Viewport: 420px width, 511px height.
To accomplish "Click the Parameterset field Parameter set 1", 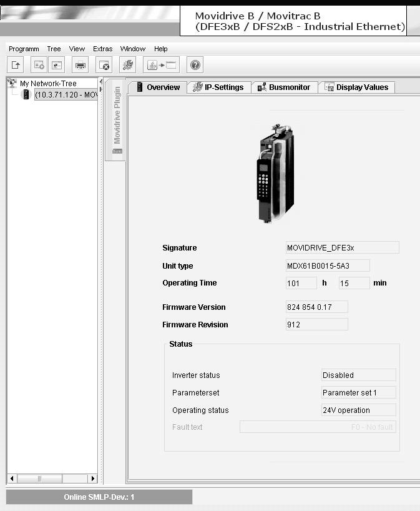I will 358,393.
